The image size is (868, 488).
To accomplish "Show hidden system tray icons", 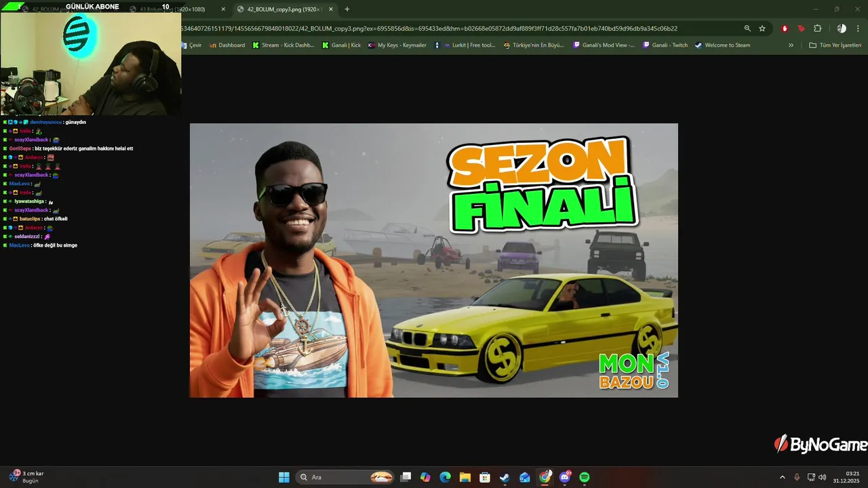I will [782, 477].
